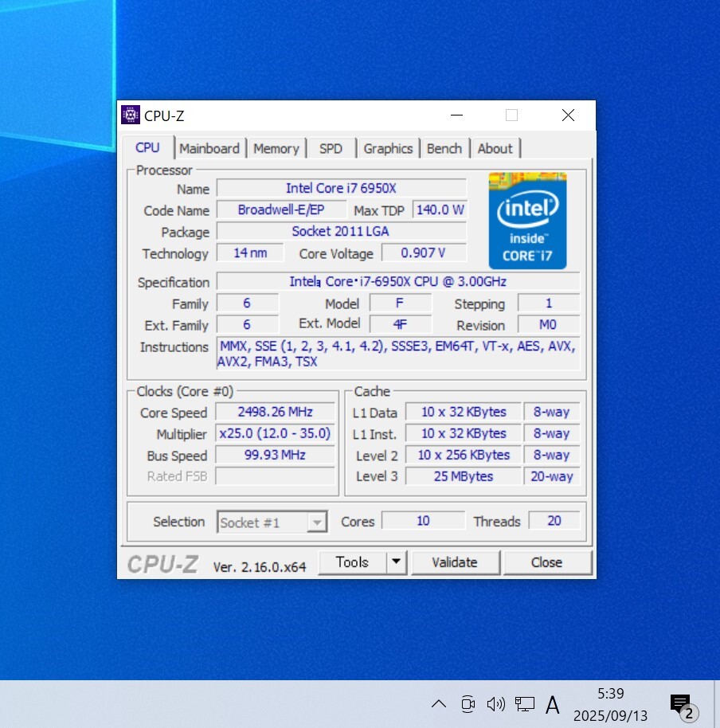Open the Meet Now tray icon
Image resolution: width=720 pixels, height=728 pixels.
pos(468,704)
